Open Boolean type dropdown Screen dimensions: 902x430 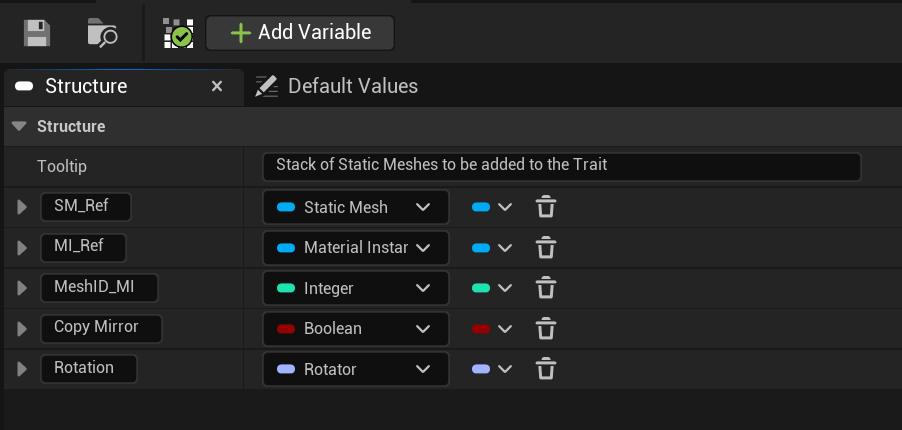(356, 329)
